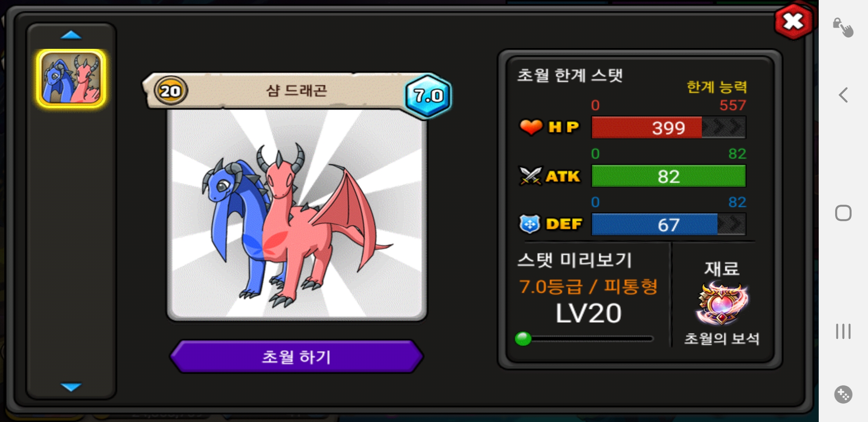This screenshot has width=868, height=422.
Task: Tap the 초월의 보석 material gem icon
Action: (722, 304)
